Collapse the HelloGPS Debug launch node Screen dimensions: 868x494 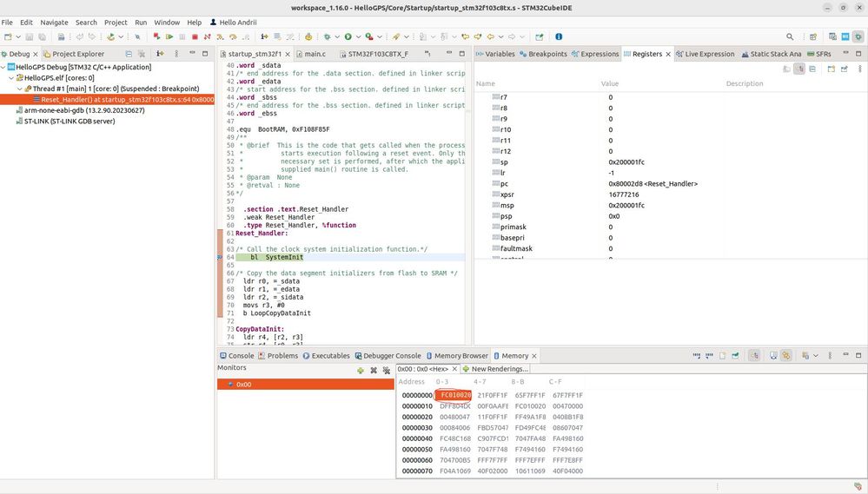pos(4,67)
